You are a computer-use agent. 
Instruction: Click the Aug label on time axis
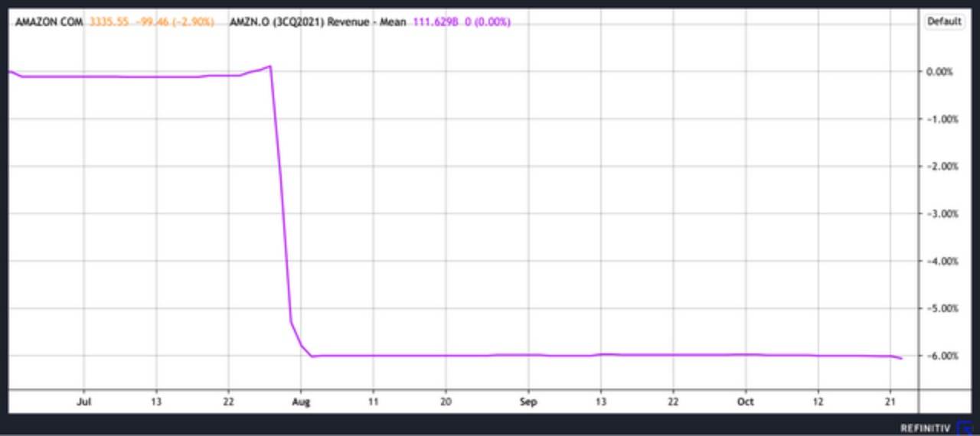click(302, 402)
